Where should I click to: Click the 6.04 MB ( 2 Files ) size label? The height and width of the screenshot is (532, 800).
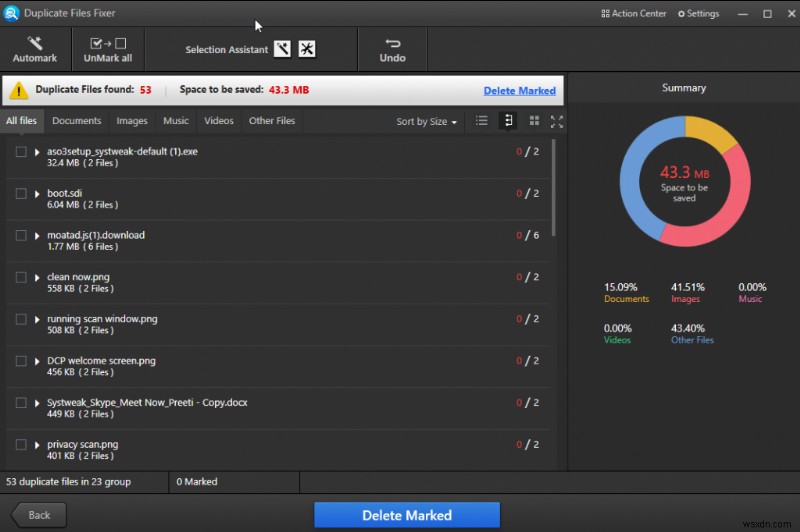(83, 205)
